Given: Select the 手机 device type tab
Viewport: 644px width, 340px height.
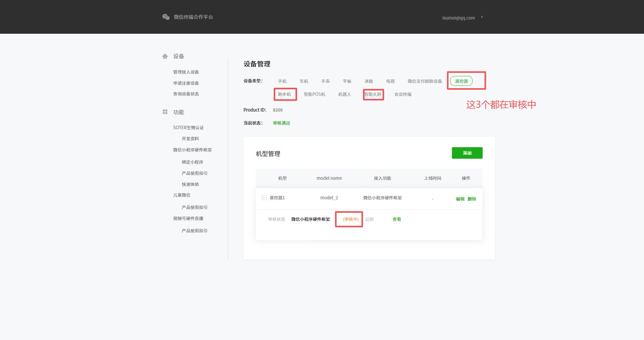Looking at the screenshot, I should (x=283, y=81).
